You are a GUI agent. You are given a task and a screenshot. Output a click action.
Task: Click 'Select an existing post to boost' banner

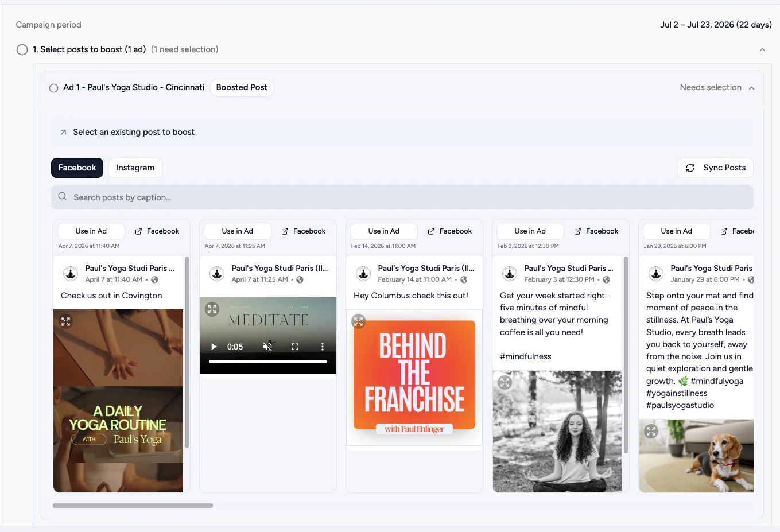tap(402, 132)
